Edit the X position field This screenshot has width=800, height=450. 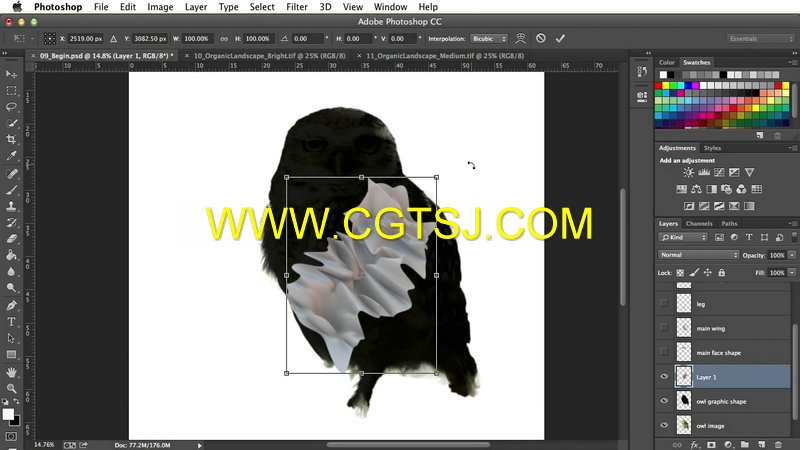point(86,38)
